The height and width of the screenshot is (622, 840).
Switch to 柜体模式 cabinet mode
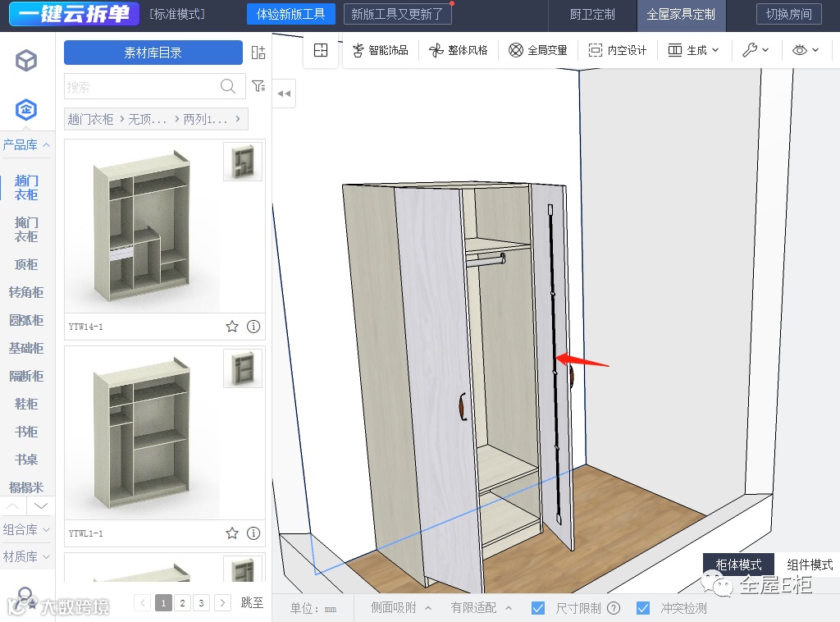[x=738, y=564]
